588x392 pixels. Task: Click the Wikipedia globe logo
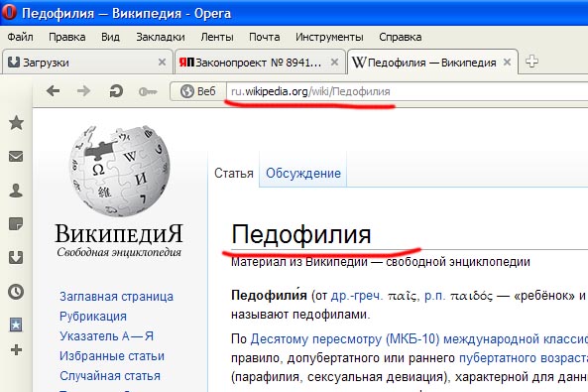[x=120, y=171]
